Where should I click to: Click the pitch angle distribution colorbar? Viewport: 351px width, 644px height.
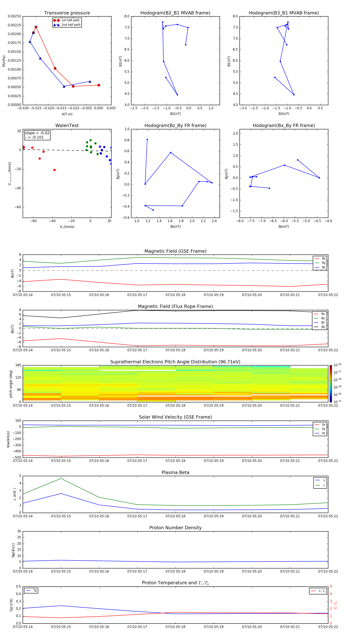click(331, 384)
